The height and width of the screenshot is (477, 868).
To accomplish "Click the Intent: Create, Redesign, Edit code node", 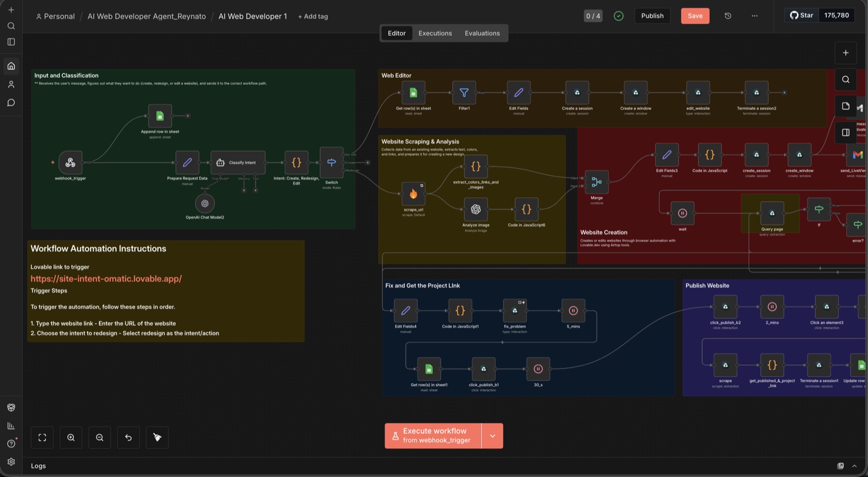I will pyautogui.click(x=296, y=162).
